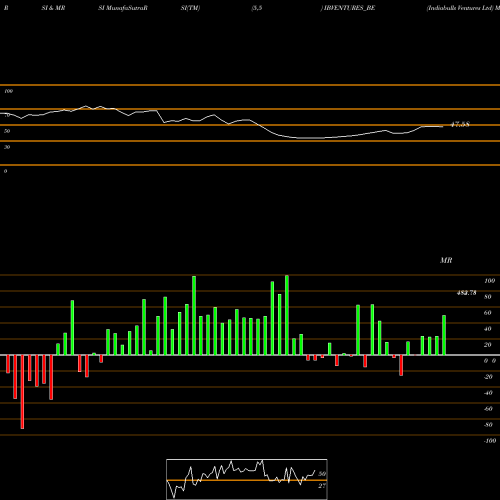Click the price value '482.78'

pos(466,293)
